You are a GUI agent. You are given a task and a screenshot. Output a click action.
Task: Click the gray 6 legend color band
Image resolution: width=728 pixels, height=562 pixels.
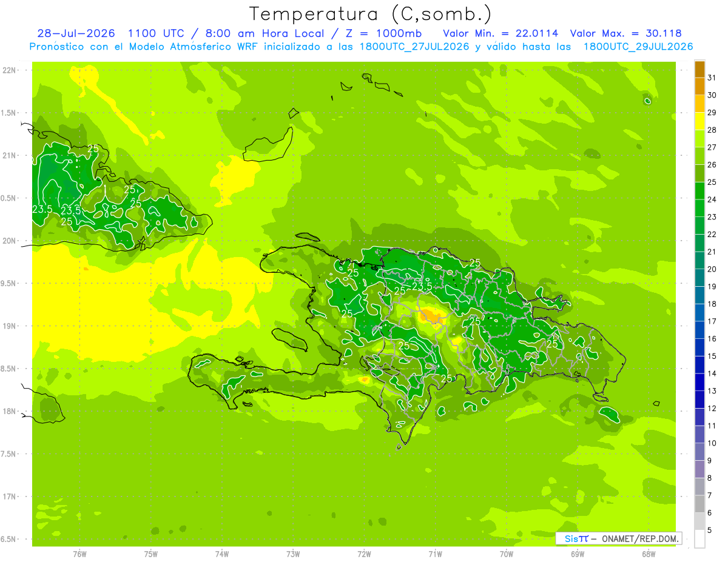(699, 504)
